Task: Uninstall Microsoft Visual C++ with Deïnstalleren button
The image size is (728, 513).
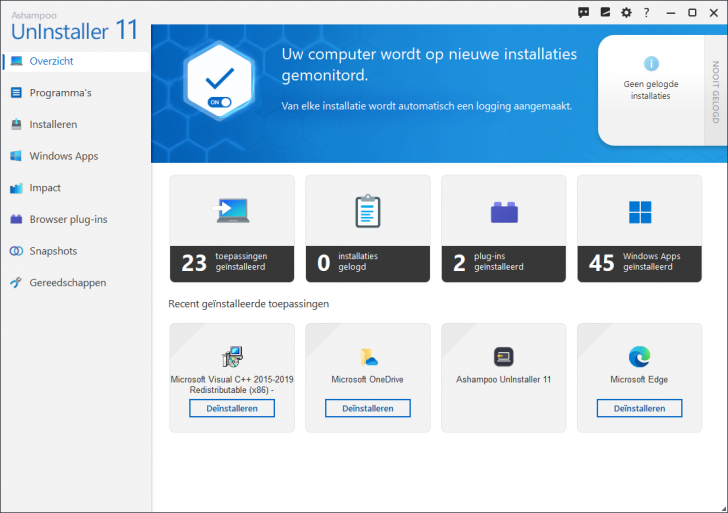Action: 232,409
